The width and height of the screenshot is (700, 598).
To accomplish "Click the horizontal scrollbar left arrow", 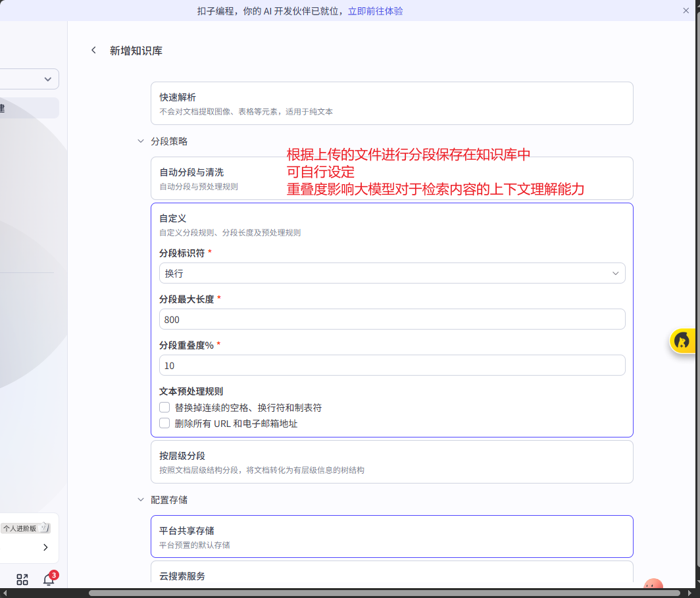I will [x=5, y=593].
